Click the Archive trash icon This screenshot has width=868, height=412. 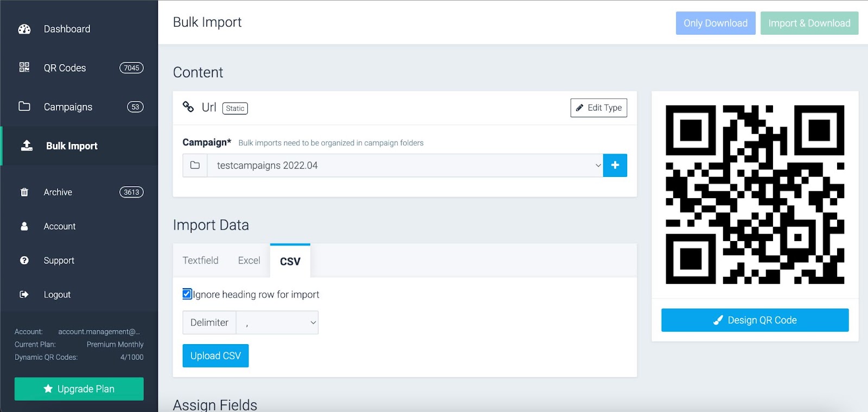pos(24,192)
